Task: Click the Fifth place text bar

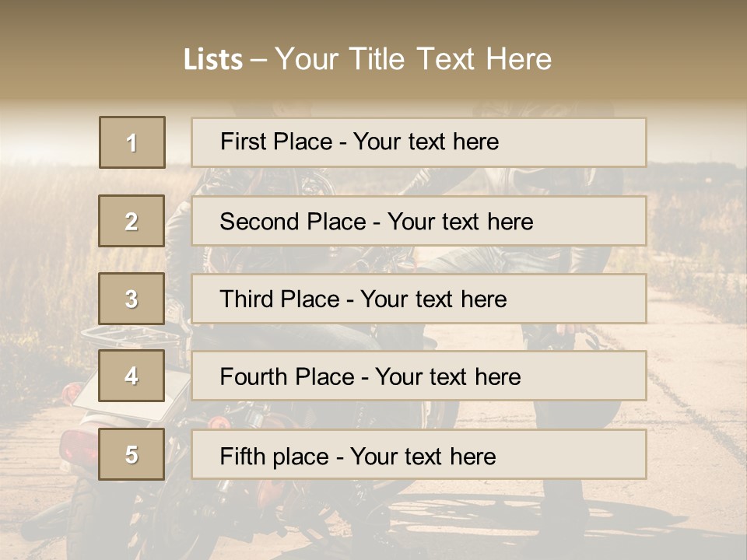Action: [419, 454]
